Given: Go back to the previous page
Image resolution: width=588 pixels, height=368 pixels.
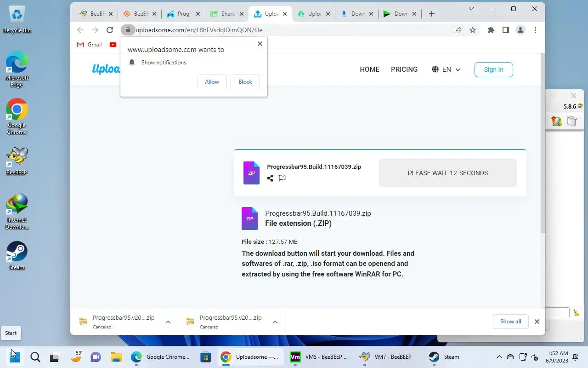Looking at the screenshot, I should click(80, 30).
